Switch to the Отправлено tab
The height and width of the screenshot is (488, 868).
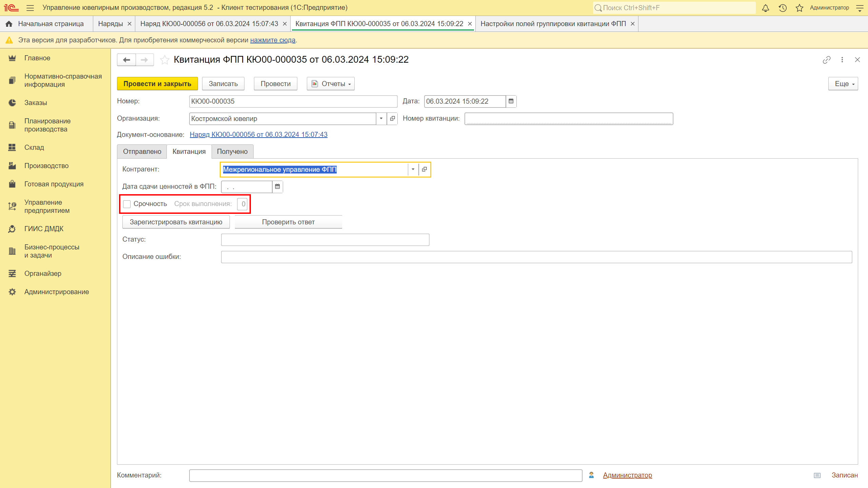click(x=142, y=151)
